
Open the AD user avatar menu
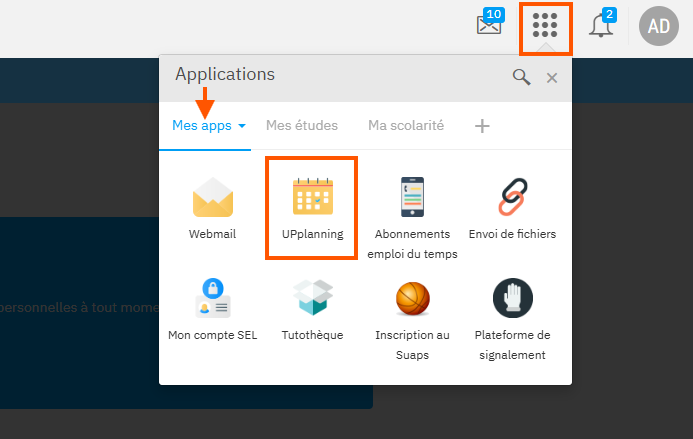tap(659, 26)
